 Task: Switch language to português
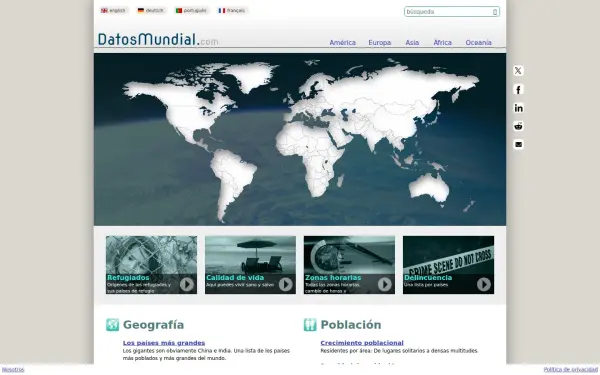coord(191,10)
